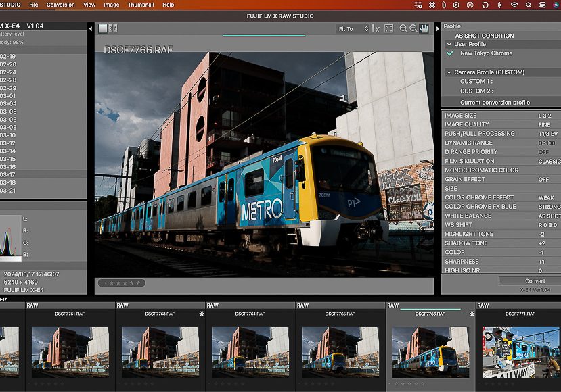Viewport: 561px width, 392px height.
Task: Change SHADOW TONE value +2
Action: pos(541,243)
